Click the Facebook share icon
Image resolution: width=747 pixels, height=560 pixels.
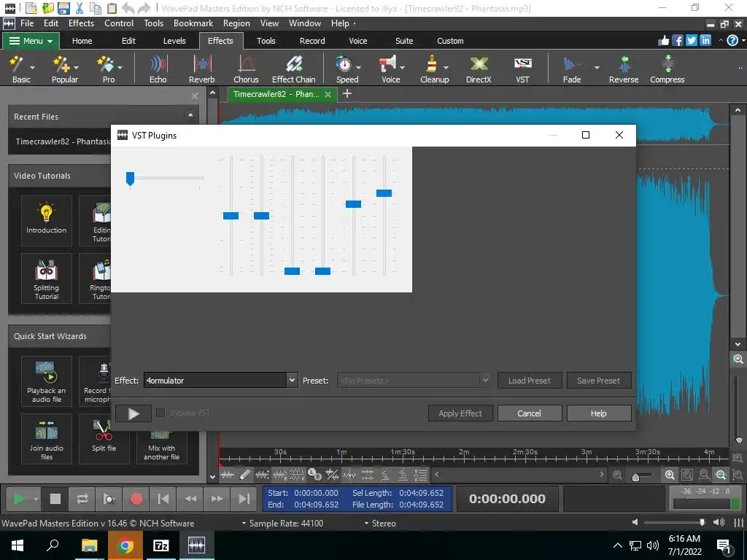click(x=678, y=41)
